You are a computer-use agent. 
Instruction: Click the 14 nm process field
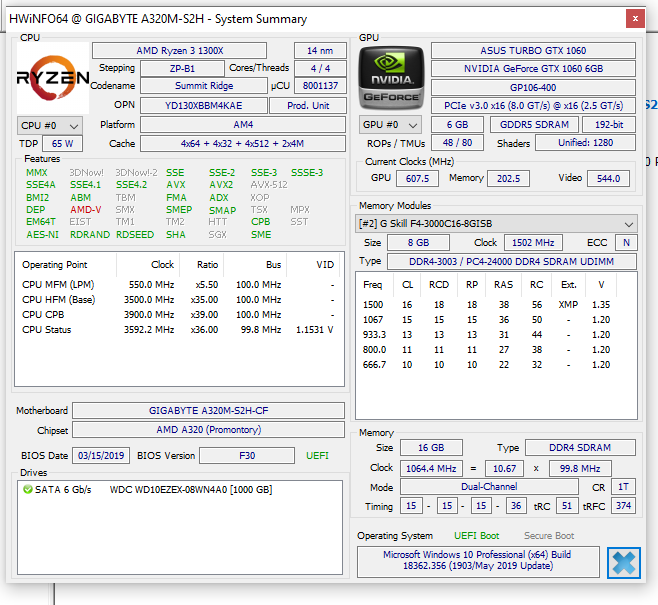coord(320,51)
